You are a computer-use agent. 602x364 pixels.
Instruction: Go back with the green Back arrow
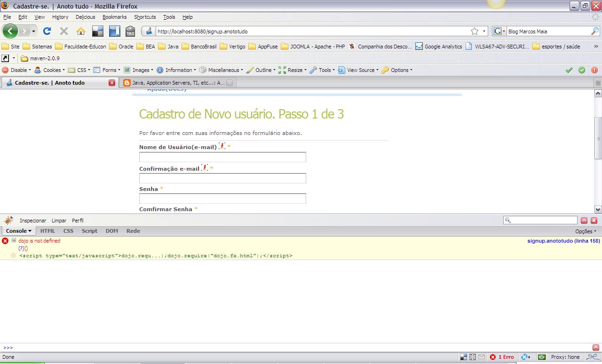point(10,31)
